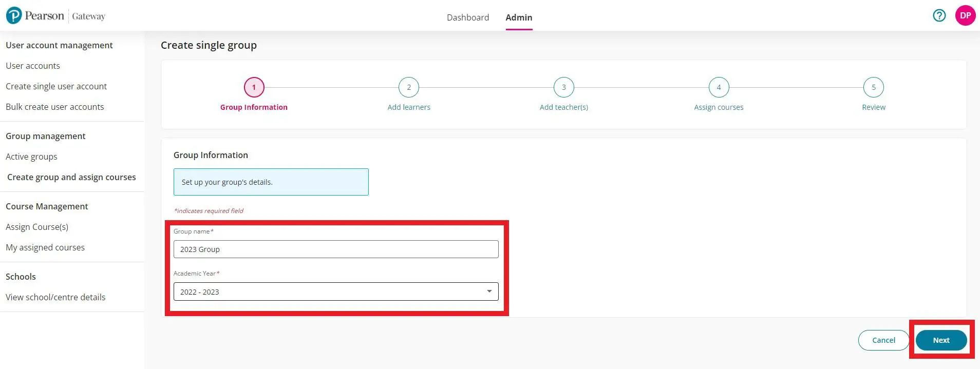Image resolution: width=980 pixels, height=369 pixels.
Task: Expand the Academic Year dropdown
Action: pos(329,292)
